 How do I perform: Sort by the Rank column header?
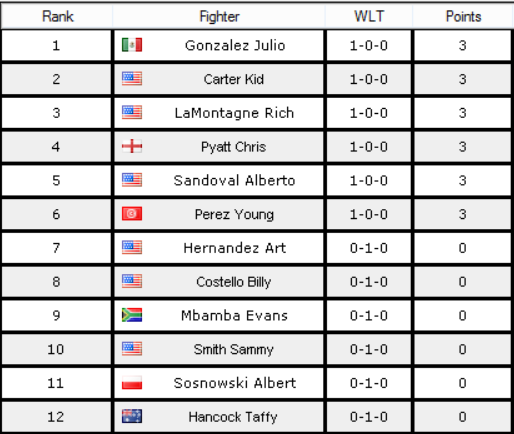tap(57, 16)
